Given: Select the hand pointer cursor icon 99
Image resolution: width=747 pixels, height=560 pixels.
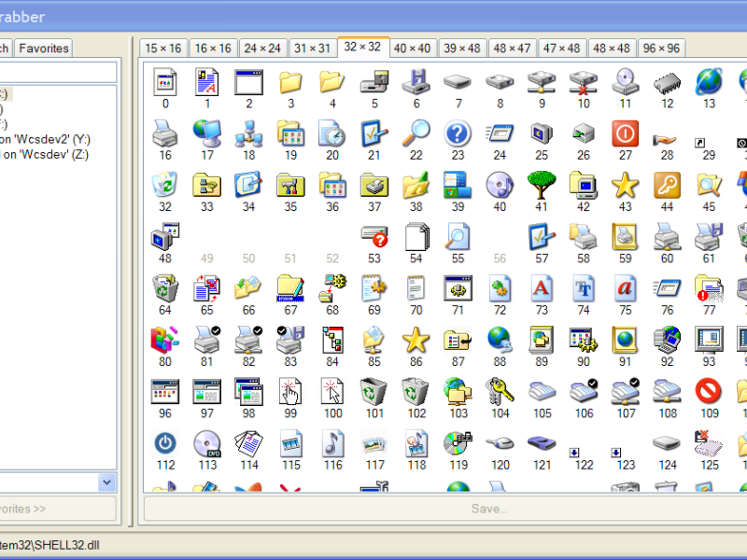Looking at the screenshot, I should (290, 392).
